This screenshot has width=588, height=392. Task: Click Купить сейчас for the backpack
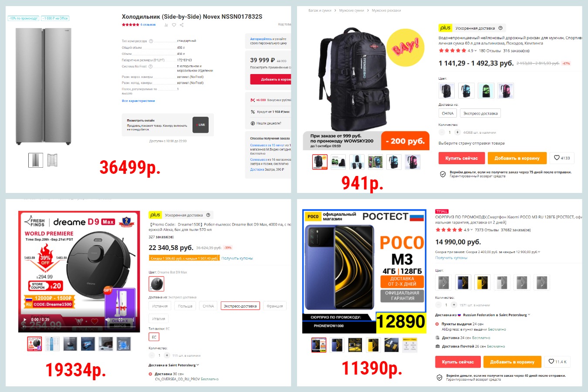(x=461, y=158)
